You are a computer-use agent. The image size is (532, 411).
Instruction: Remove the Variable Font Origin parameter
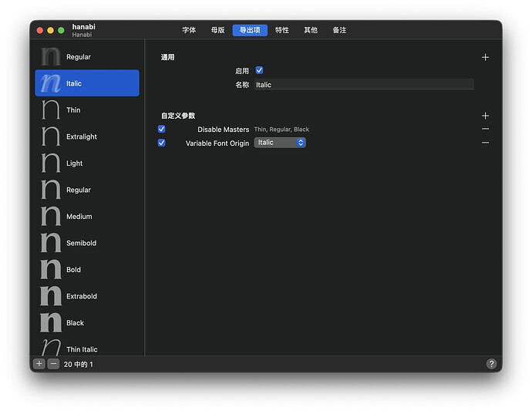tap(485, 143)
